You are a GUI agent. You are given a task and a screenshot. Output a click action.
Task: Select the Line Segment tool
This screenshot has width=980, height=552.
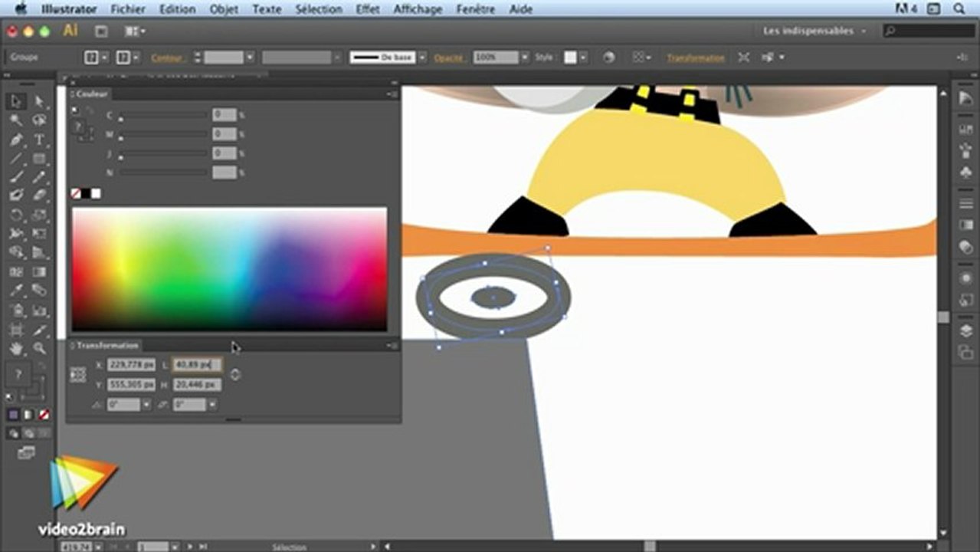click(17, 159)
